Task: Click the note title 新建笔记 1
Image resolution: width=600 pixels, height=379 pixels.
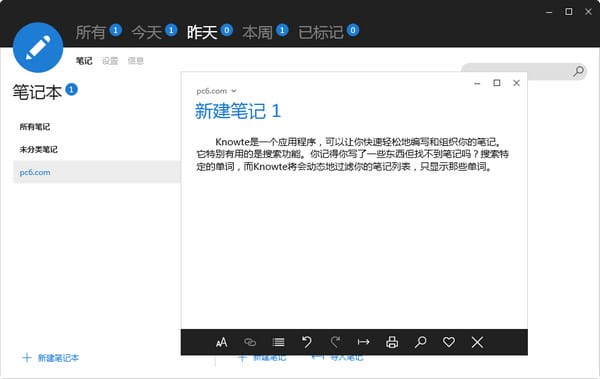Action: click(238, 111)
